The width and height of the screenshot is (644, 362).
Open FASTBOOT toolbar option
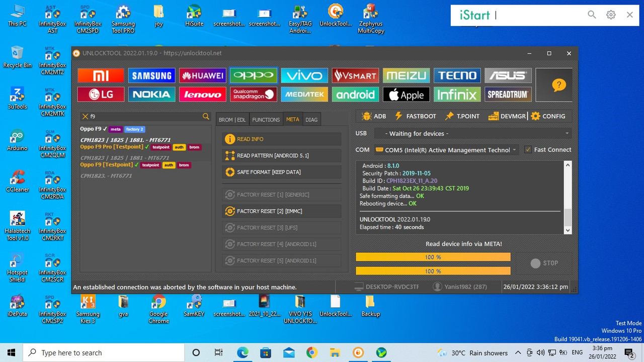416,116
